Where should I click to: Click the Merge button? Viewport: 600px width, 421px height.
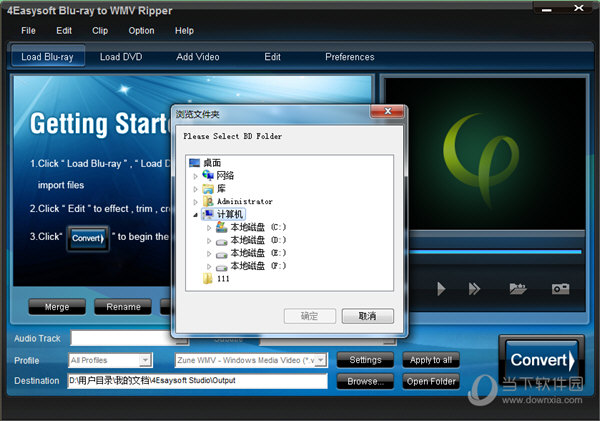coord(57,307)
